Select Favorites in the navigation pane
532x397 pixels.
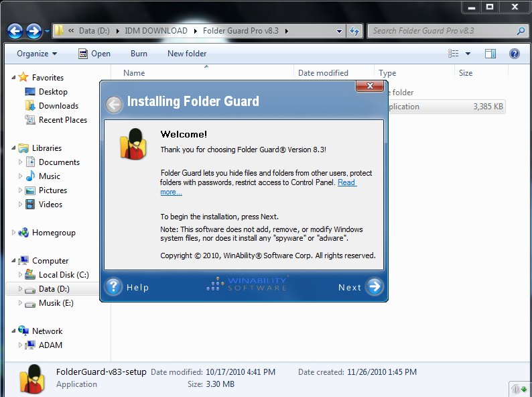pos(48,78)
